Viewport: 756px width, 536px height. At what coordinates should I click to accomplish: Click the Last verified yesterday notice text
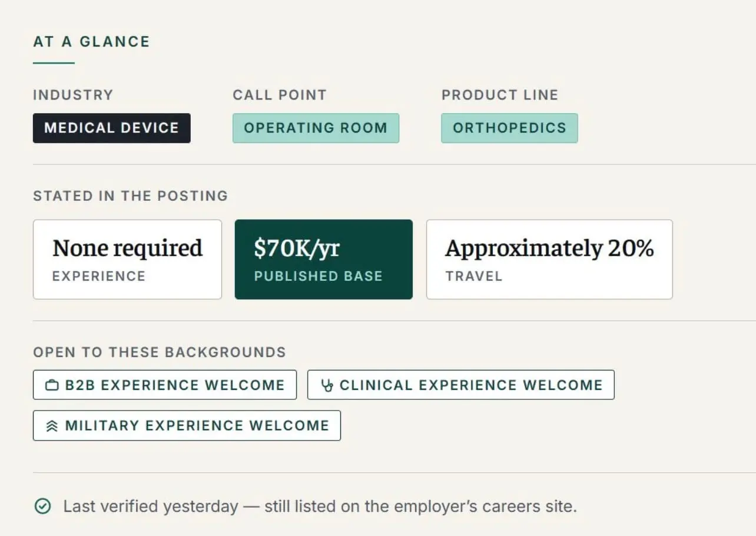320,506
